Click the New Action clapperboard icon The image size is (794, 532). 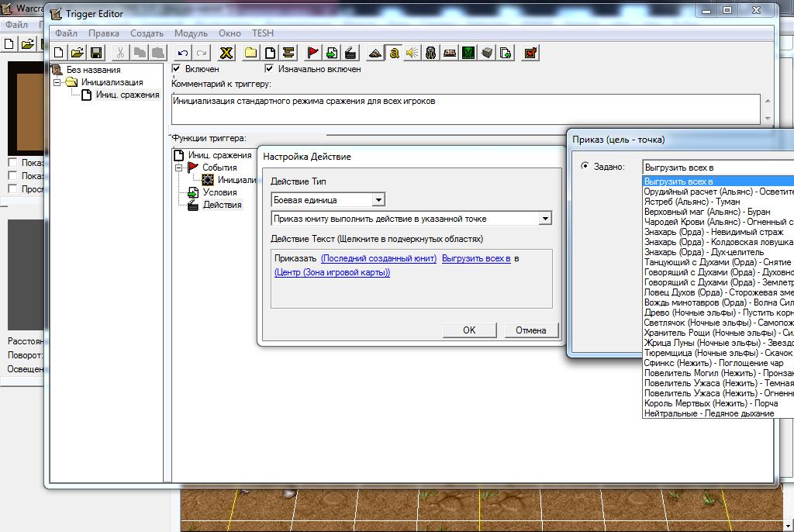(350, 53)
